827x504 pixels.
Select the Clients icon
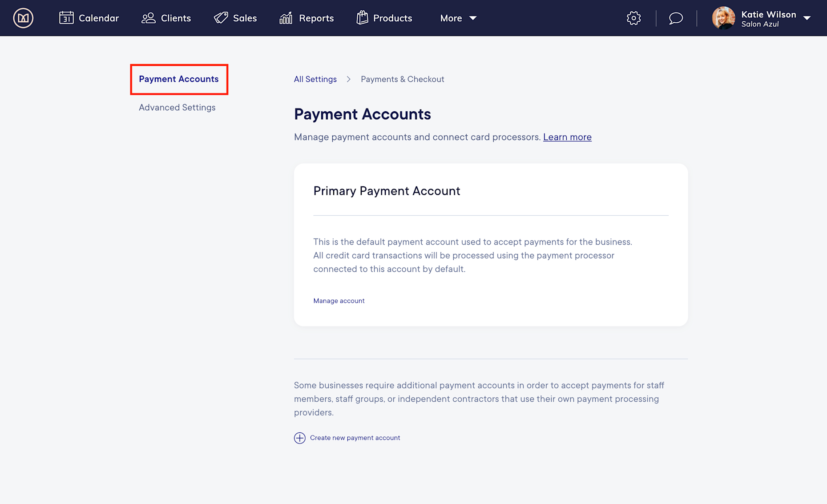pyautogui.click(x=149, y=18)
